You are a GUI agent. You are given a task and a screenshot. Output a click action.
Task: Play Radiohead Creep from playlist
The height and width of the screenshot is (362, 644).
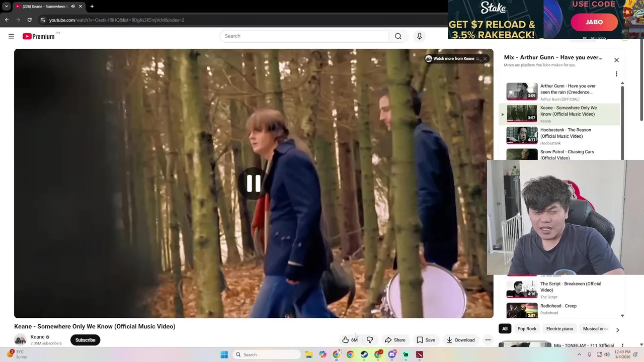[559, 310]
